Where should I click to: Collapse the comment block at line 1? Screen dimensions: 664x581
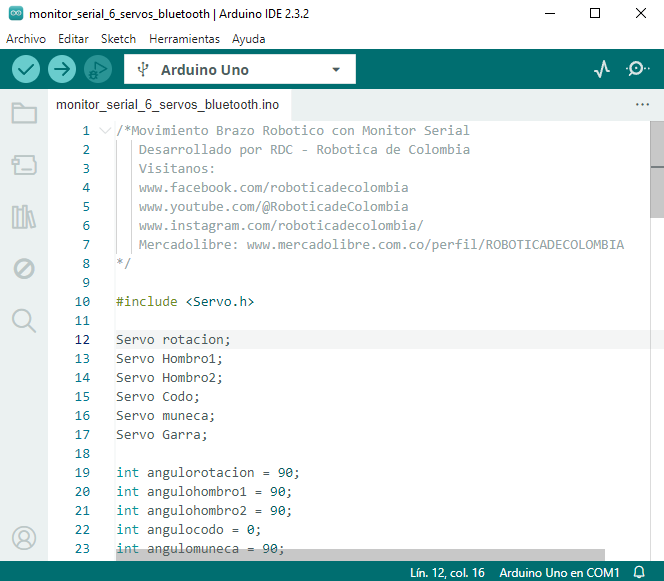click(x=106, y=131)
